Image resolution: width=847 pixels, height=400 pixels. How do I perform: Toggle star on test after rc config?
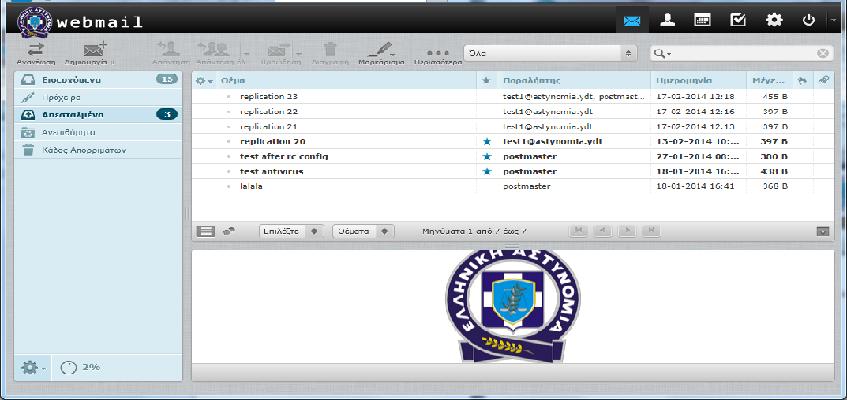tap(487, 157)
